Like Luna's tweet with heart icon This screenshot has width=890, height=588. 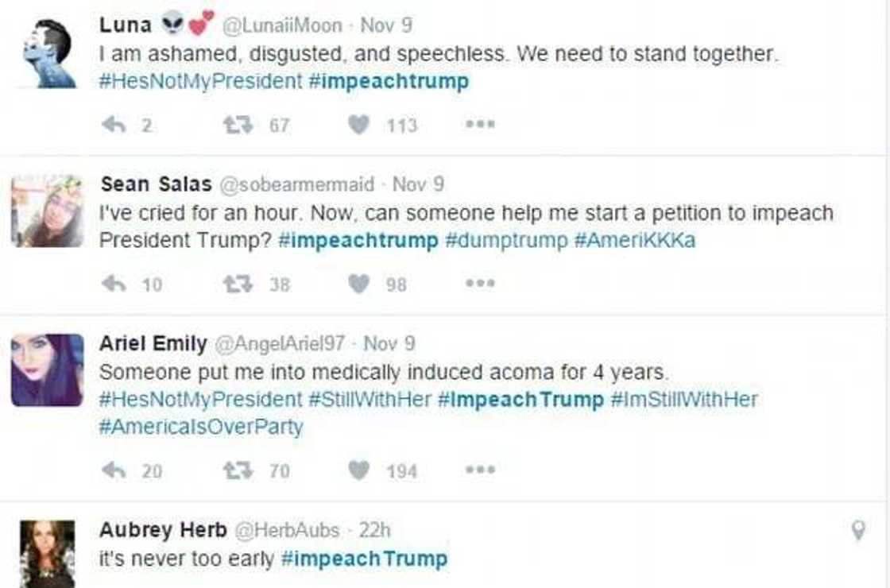[359, 125]
